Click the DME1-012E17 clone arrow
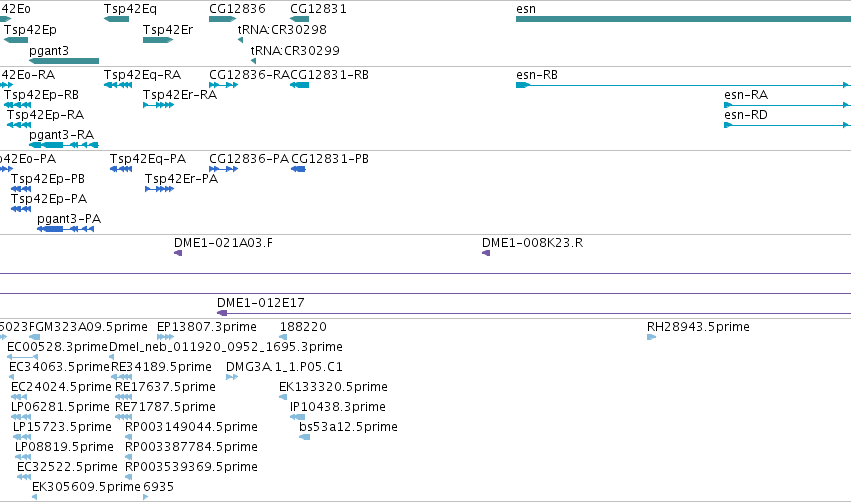Viewport: 851px width, 502px height. point(534,313)
